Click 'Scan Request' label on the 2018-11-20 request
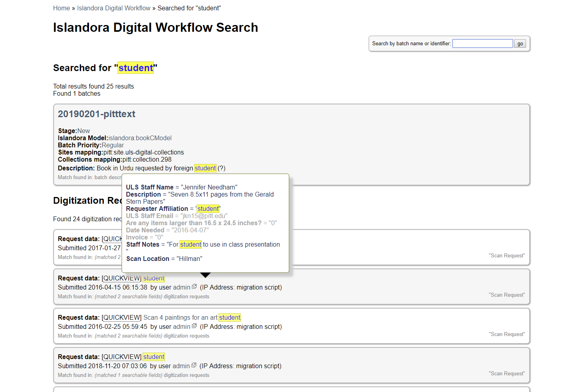588x392 pixels. [x=507, y=373]
